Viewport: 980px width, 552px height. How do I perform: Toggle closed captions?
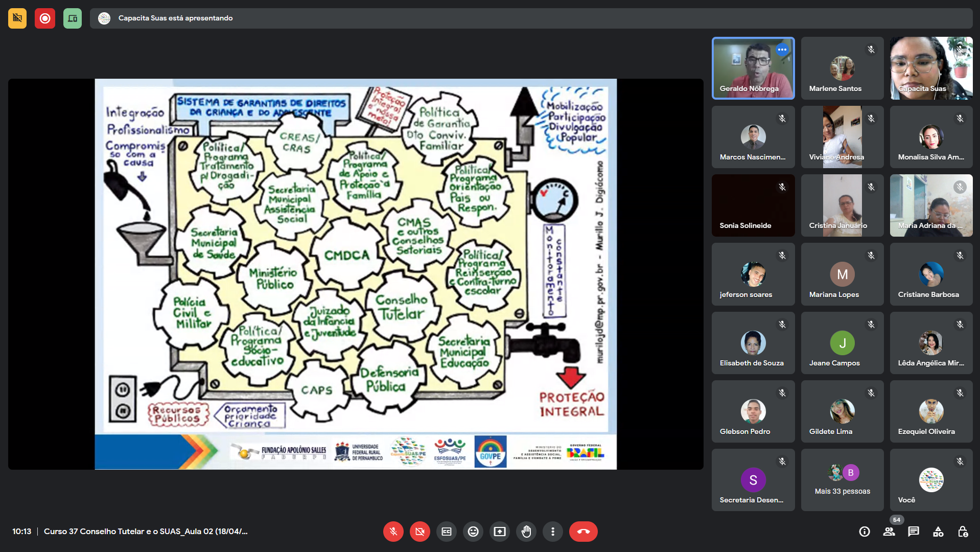pos(447,532)
